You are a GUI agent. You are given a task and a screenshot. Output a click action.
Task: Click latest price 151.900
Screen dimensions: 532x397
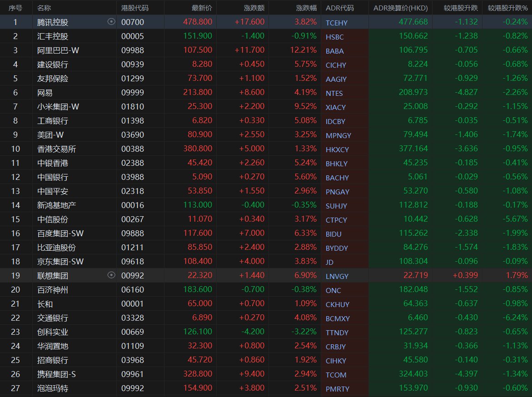click(x=198, y=36)
